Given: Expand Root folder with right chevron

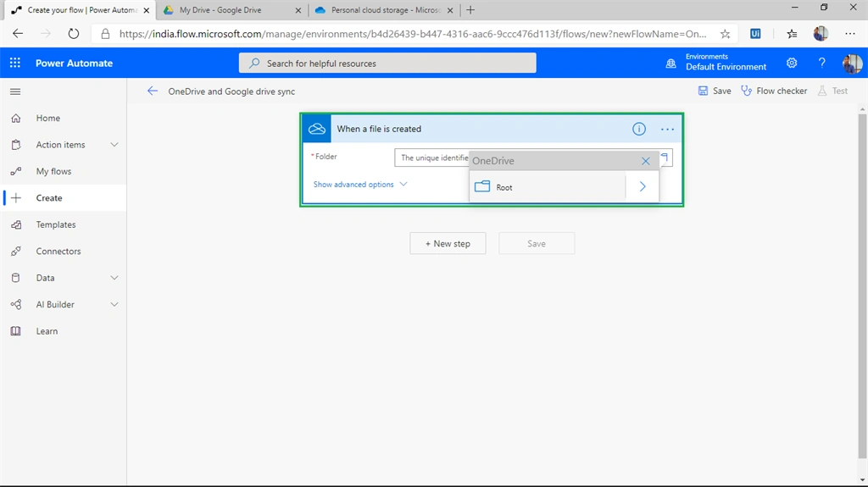Looking at the screenshot, I should point(643,186).
